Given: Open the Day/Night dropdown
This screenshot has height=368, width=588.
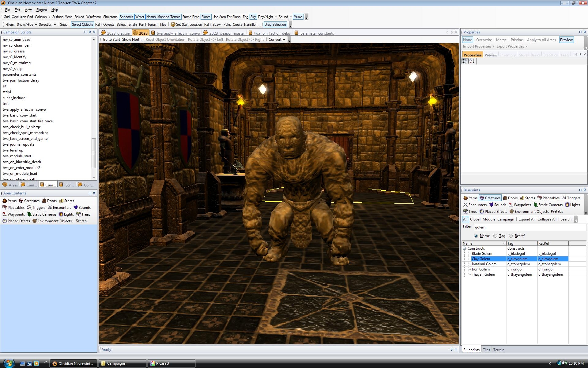Looking at the screenshot, I should pyautogui.click(x=267, y=17).
